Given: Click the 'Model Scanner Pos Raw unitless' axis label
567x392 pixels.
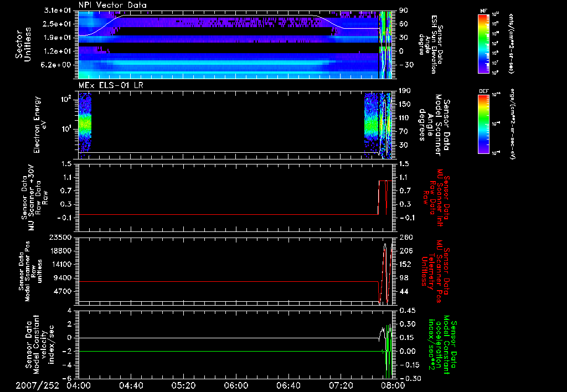Looking at the screenshot, I should point(30,271).
